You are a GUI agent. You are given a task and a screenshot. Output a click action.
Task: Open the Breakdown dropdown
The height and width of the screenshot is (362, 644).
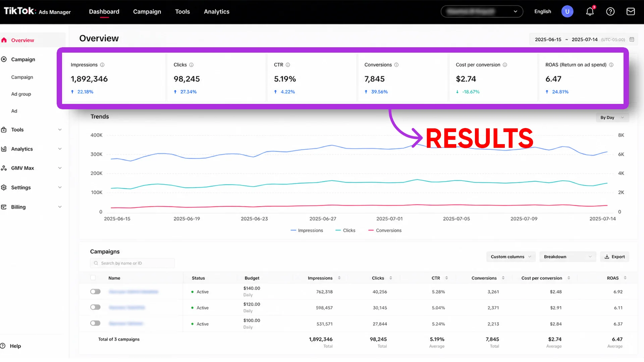pyautogui.click(x=568, y=257)
